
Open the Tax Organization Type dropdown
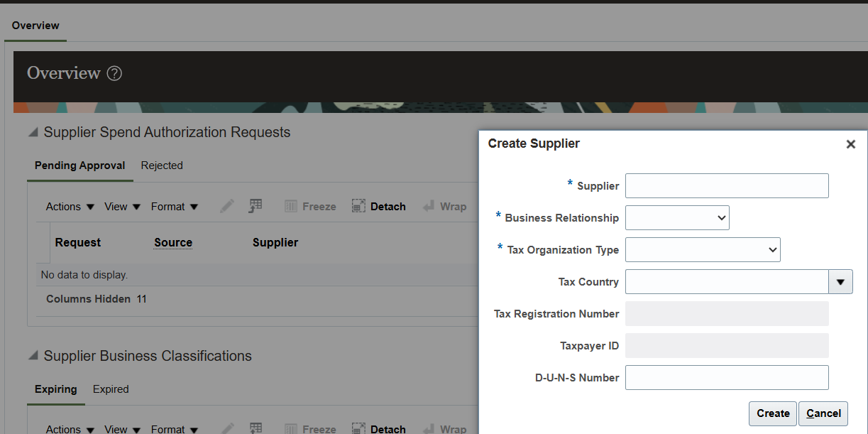point(703,250)
